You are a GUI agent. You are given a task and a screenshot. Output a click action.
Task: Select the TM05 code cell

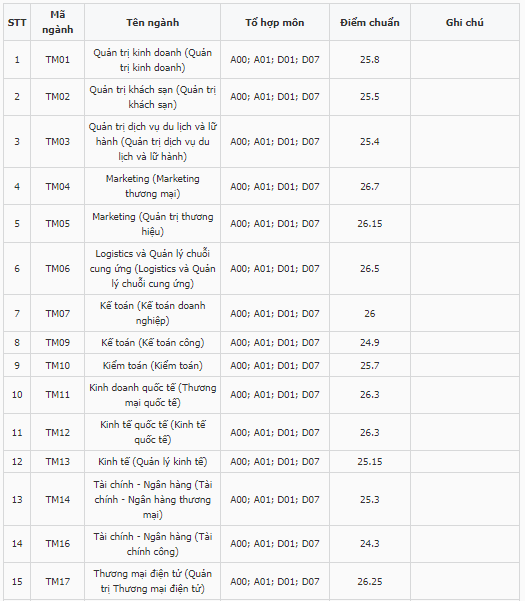[57, 223]
